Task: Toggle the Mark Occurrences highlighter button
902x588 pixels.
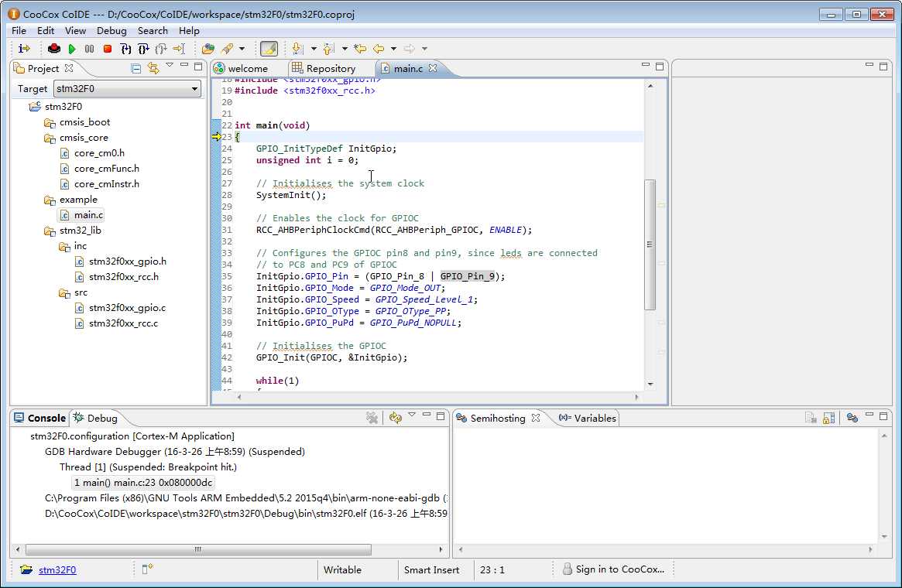Action: click(x=269, y=49)
